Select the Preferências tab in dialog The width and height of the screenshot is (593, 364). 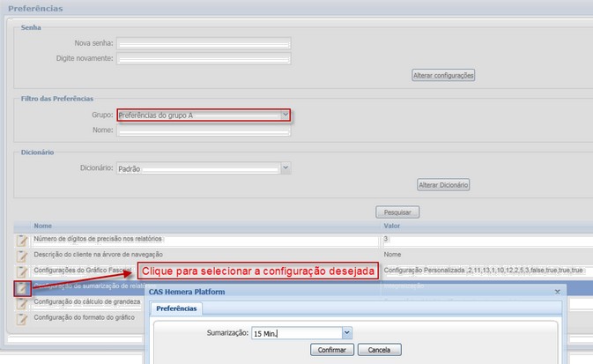coord(176,308)
